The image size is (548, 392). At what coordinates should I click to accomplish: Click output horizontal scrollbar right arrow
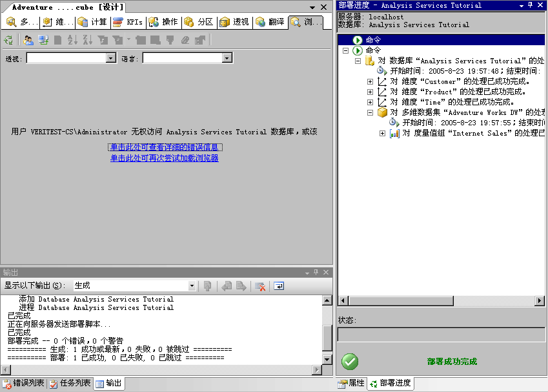click(x=317, y=369)
